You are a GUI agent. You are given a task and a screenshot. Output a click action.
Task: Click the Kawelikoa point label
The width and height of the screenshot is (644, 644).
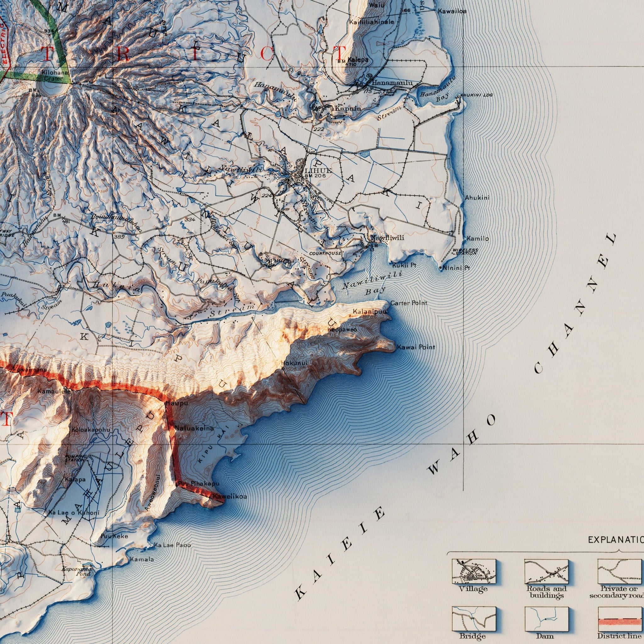(230, 497)
